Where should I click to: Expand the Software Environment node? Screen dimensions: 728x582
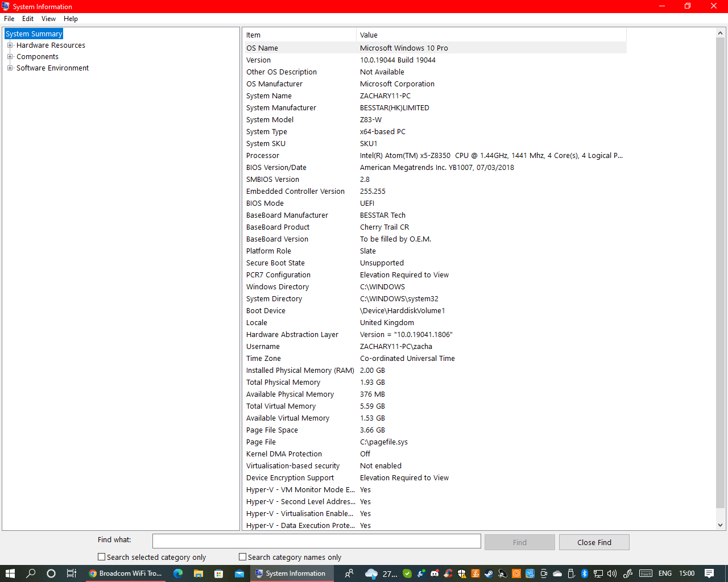[x=10, y=68]
